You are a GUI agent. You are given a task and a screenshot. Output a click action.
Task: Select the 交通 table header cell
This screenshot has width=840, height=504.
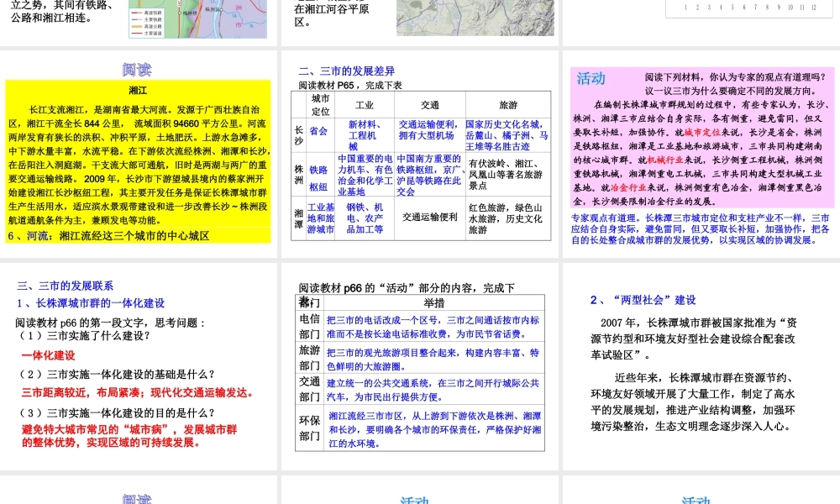(429, 105)
